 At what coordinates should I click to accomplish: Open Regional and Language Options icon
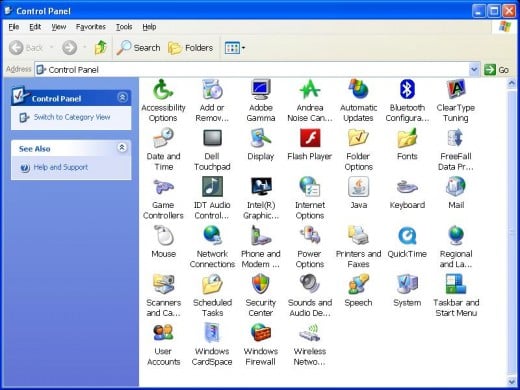(456, 235)
